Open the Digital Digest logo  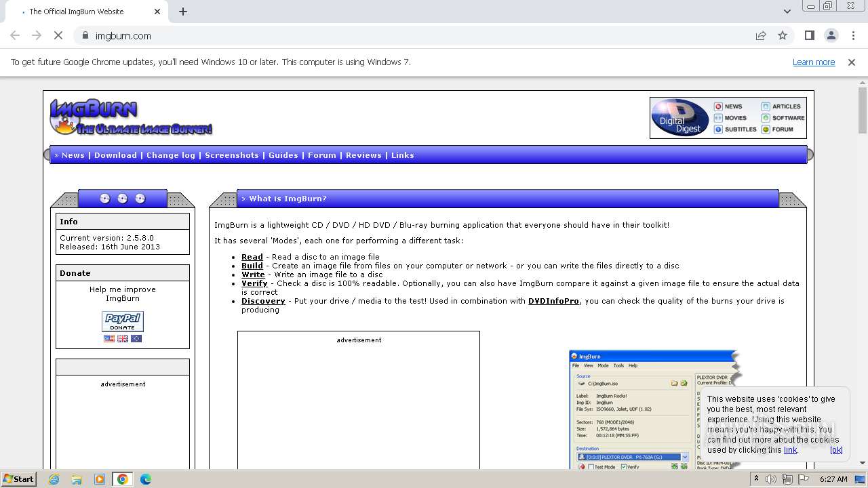point(680,118)
